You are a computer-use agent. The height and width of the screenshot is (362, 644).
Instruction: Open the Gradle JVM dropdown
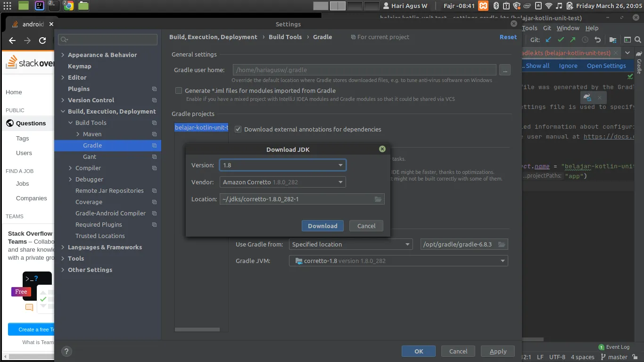pyautogui.click(x=398, y=261)
